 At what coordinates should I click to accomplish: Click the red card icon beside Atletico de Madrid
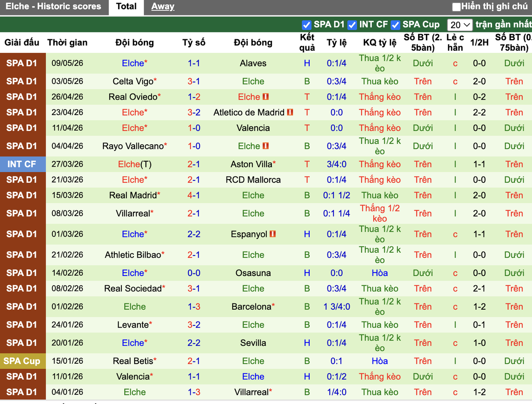tap(290, 112)
